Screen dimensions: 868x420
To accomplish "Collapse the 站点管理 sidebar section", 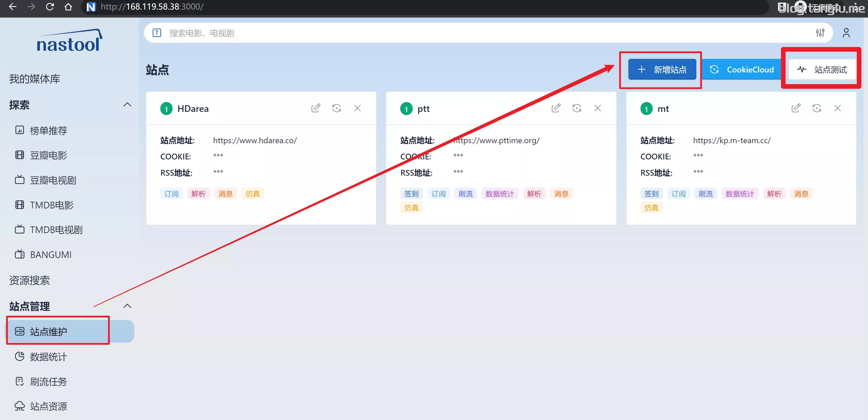I will [x=127, y=306].
